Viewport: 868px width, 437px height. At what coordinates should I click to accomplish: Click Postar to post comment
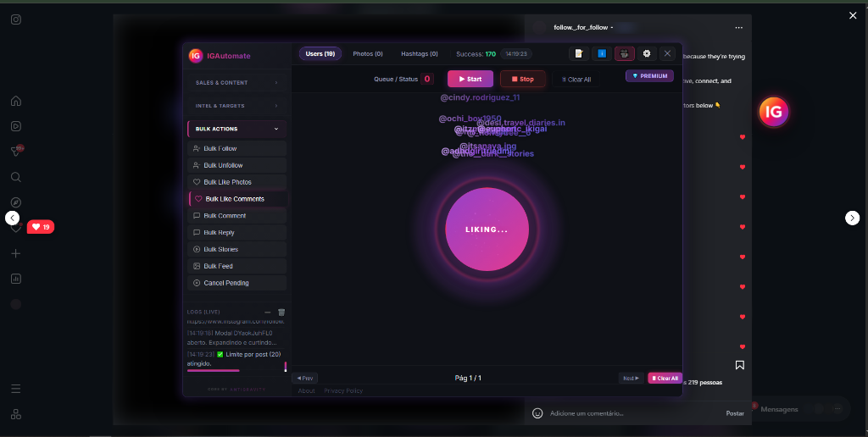coord(735,413)
